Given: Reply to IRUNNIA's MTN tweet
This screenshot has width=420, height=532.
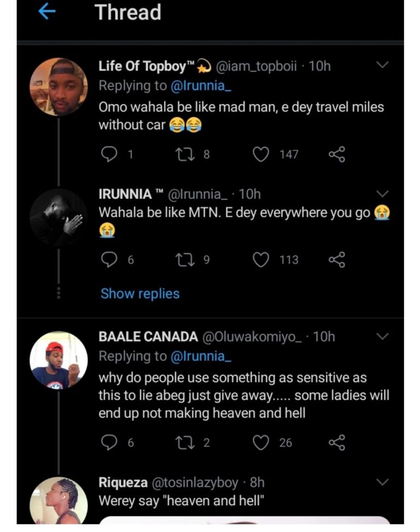Looking at the screenshot, I should 110,259.
